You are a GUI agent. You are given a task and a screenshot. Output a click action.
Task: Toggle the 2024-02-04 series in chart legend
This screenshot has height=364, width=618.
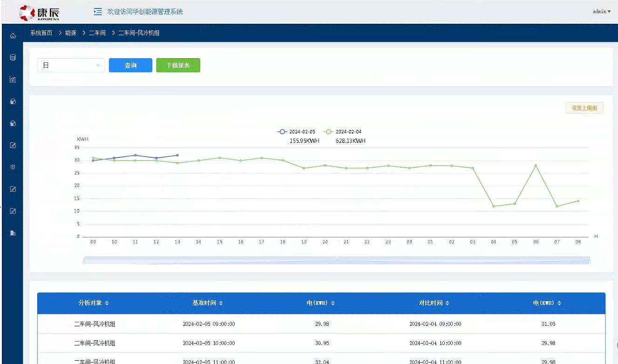click(343, 132)
